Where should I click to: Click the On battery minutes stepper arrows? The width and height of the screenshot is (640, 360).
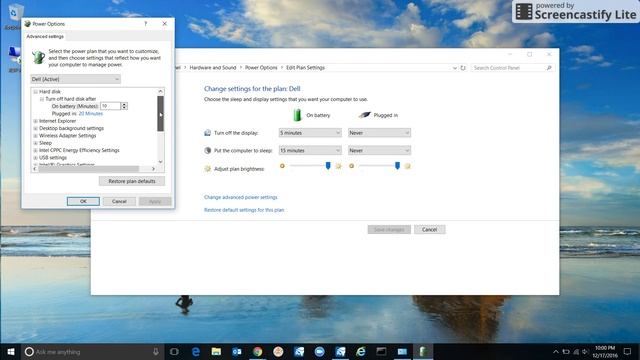click(124, 106)
